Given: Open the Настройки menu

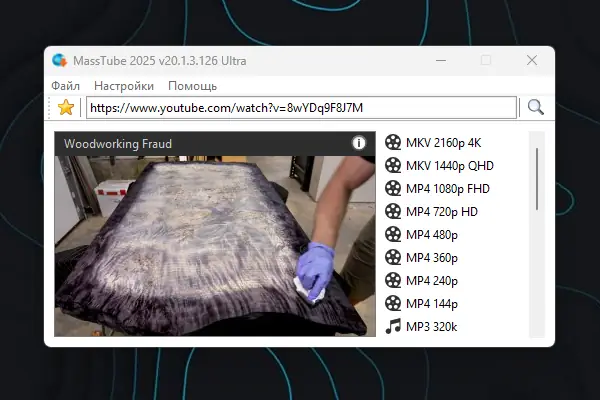Looking at the screenshot, I should point(124,86).
